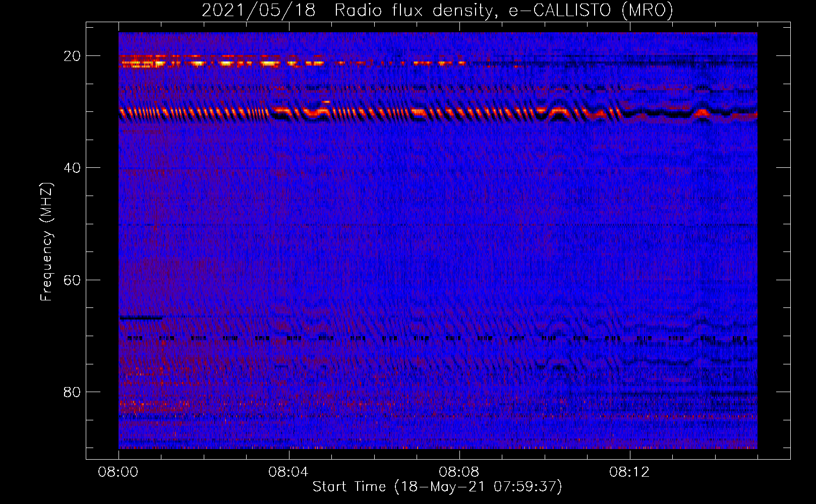Click the 60 MHz frequency tick label
Viewport: 816px width, 504px height.
coord(72,280)
